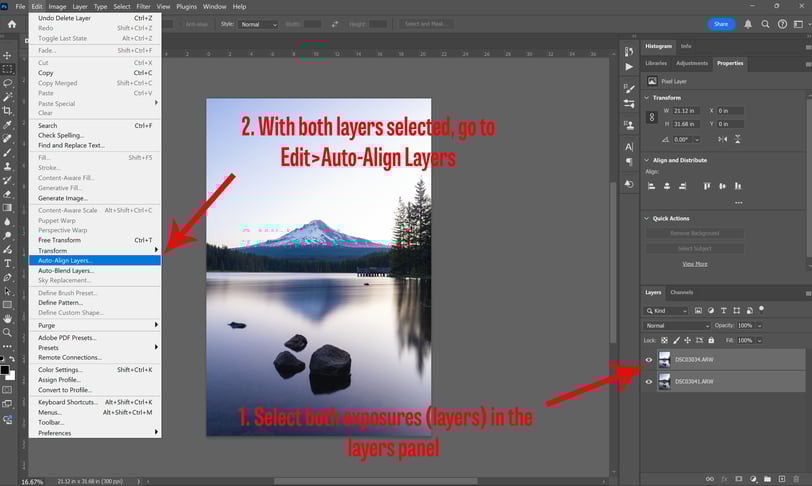Select the Hand tool

coord(7,319)
